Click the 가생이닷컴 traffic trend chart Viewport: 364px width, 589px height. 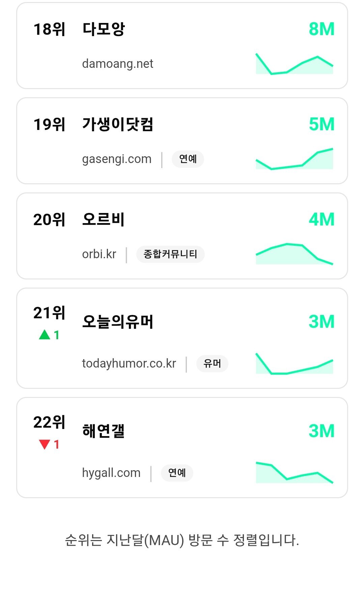pos(294,159)
